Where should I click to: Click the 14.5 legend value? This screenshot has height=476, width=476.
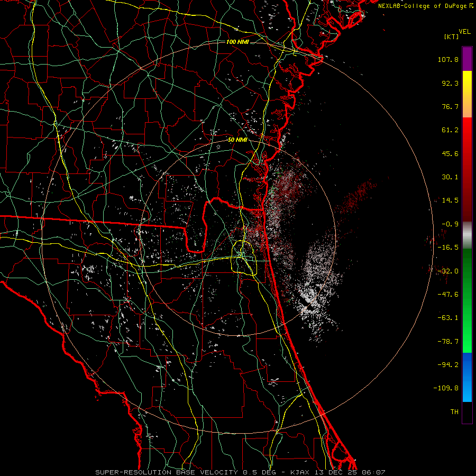[450, 200]
